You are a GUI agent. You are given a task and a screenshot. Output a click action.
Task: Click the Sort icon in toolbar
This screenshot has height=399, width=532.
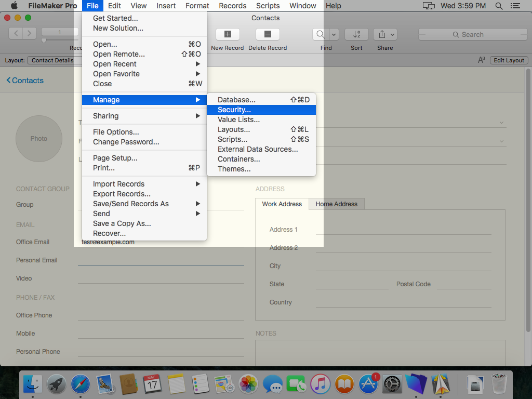pyautogui.click(x=356, y=34)
